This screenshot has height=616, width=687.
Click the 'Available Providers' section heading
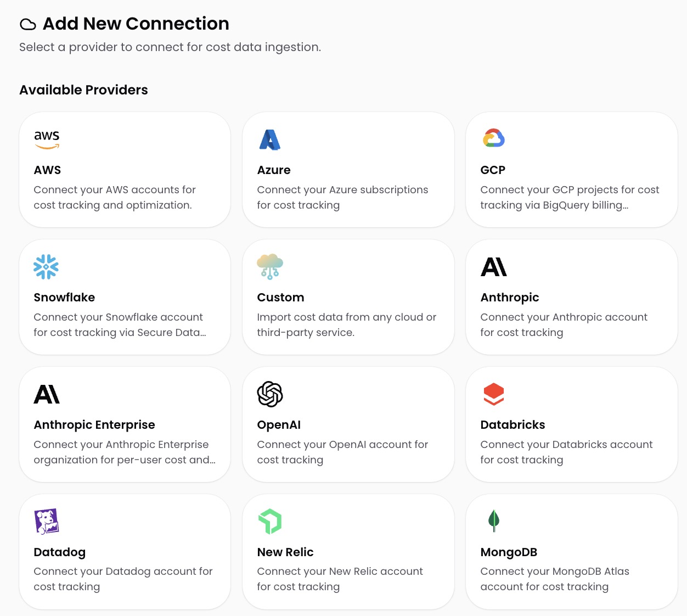84,90
